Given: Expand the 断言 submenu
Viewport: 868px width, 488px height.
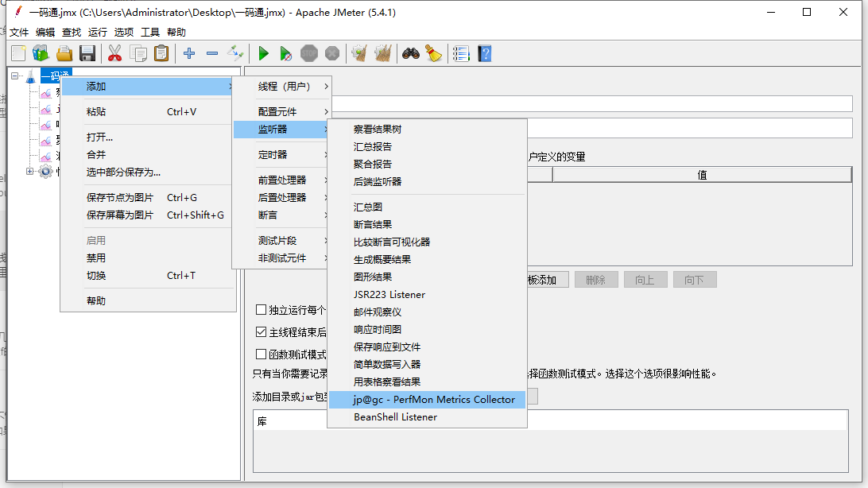Looking at the screenshot, I should (x=281, y=215).
